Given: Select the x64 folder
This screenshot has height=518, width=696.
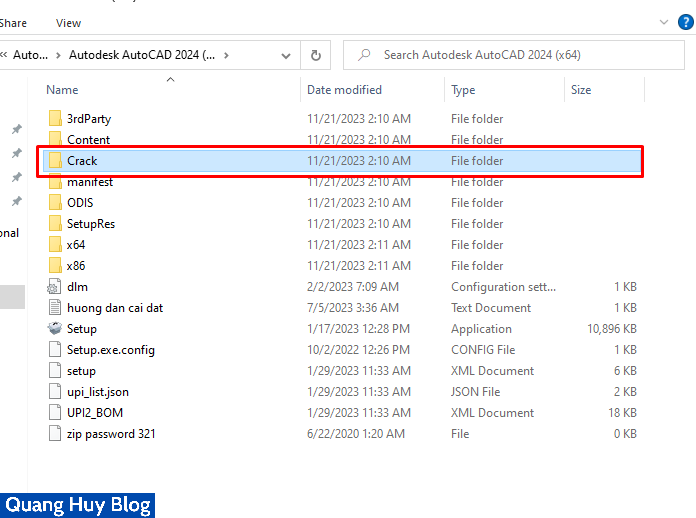Looking at the screenshot, I should [76, 245].
